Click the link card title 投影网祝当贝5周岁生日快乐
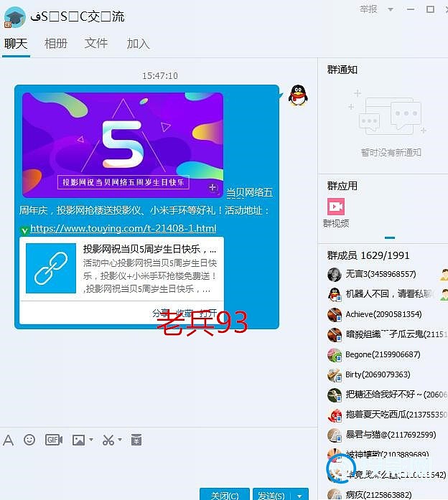Viewport: 448px width, 500px height. click(x=149, y=249)
